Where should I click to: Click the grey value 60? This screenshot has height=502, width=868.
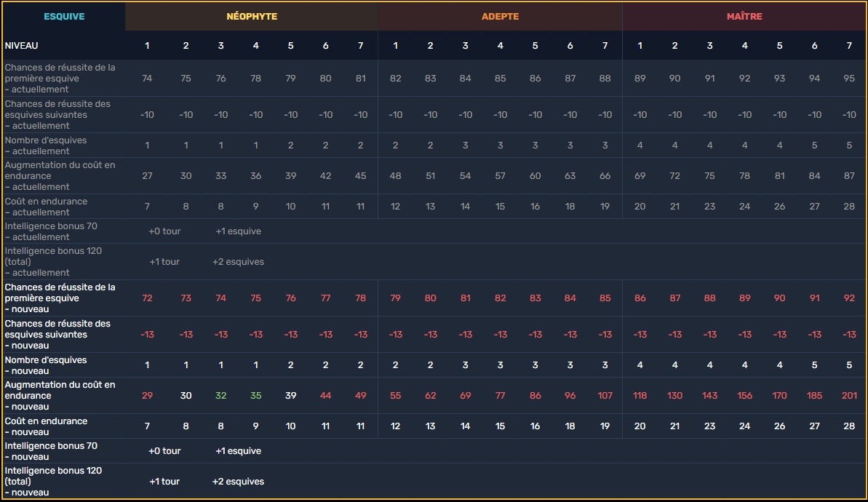(535, 176)
